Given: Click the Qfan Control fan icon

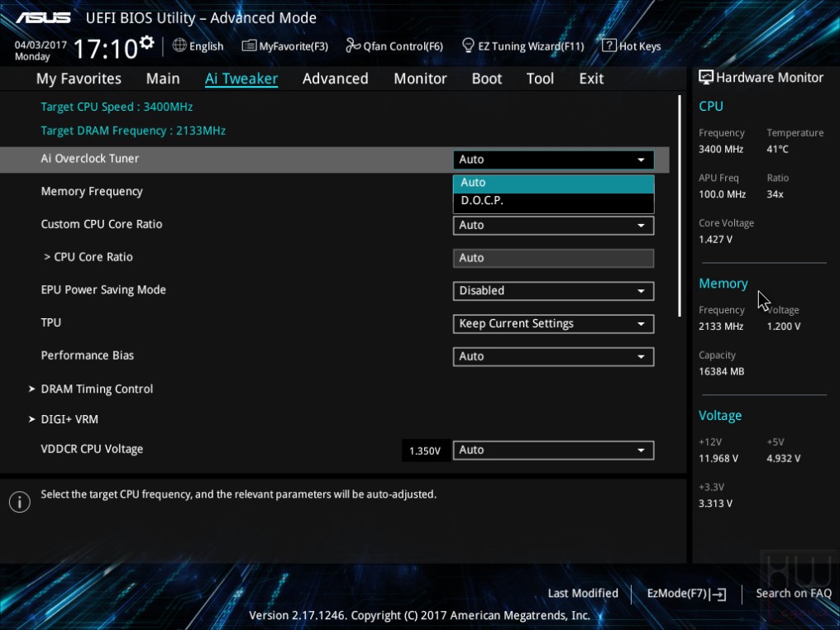Looking at the screenshot, I should point(352,45).
